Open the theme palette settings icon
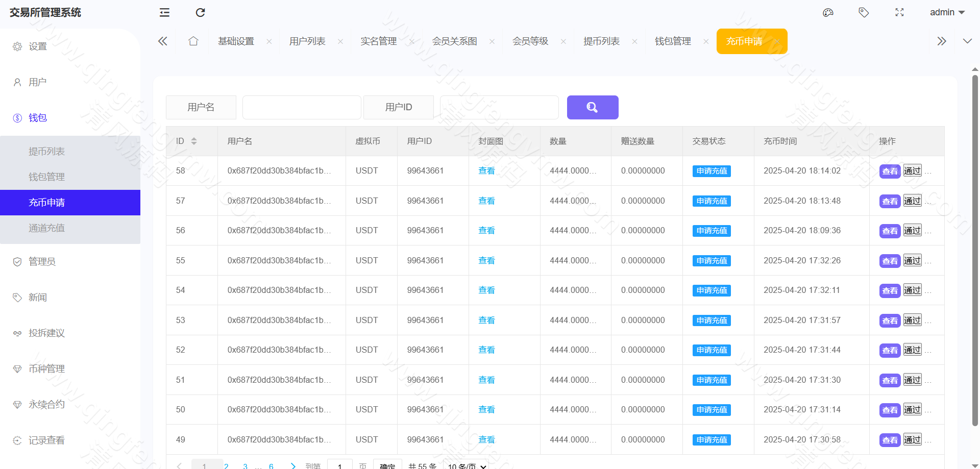The width and height of the screenshot is (980, 469). tap(828, 12)
